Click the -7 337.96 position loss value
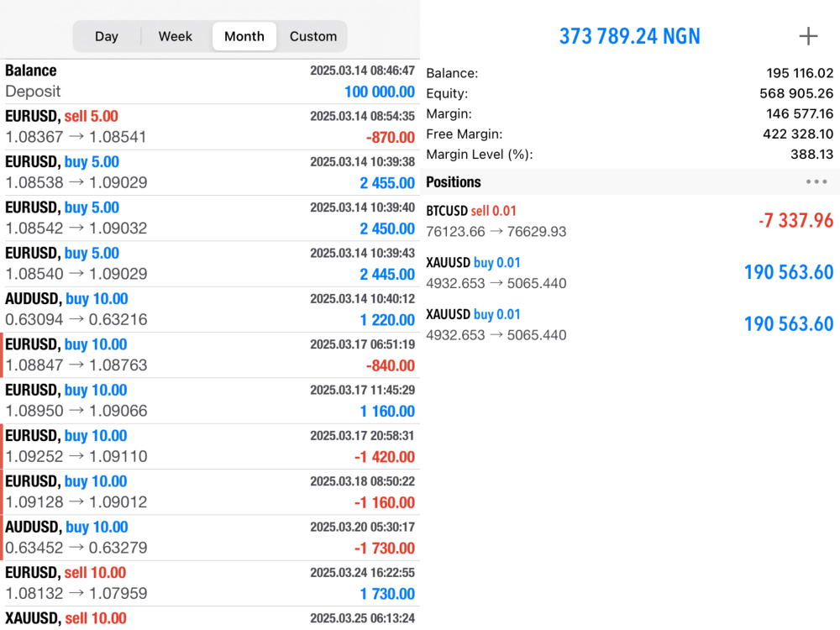The image size is (840, 630). pyautogui.click(x=795, y=220)
